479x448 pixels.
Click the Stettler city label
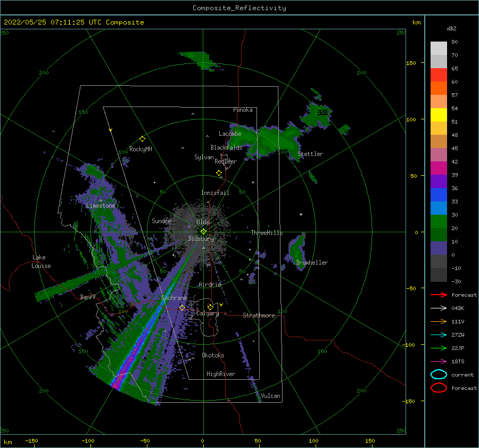(x=310, y=154)
